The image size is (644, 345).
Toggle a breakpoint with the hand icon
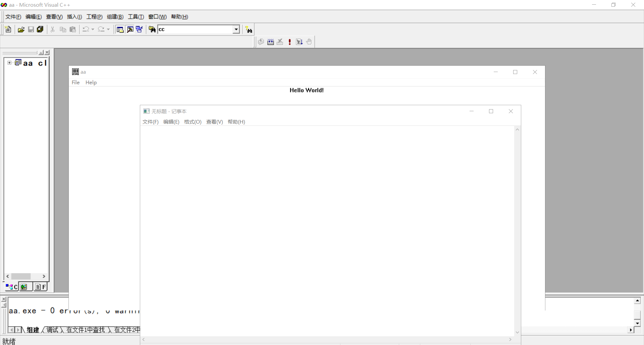[x=309, y=42]
